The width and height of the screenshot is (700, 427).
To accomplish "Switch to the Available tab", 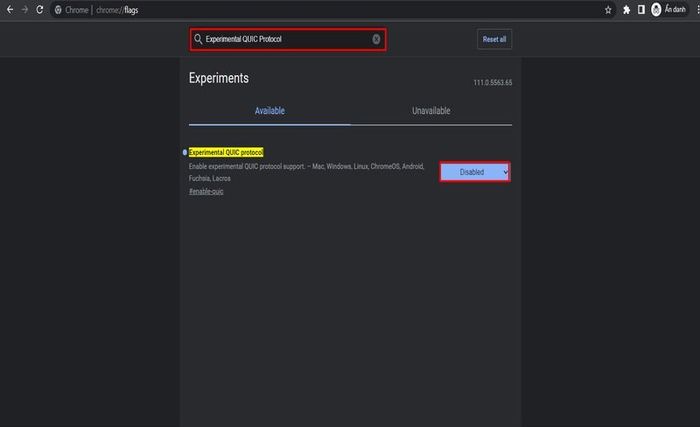I will (270, 111).
